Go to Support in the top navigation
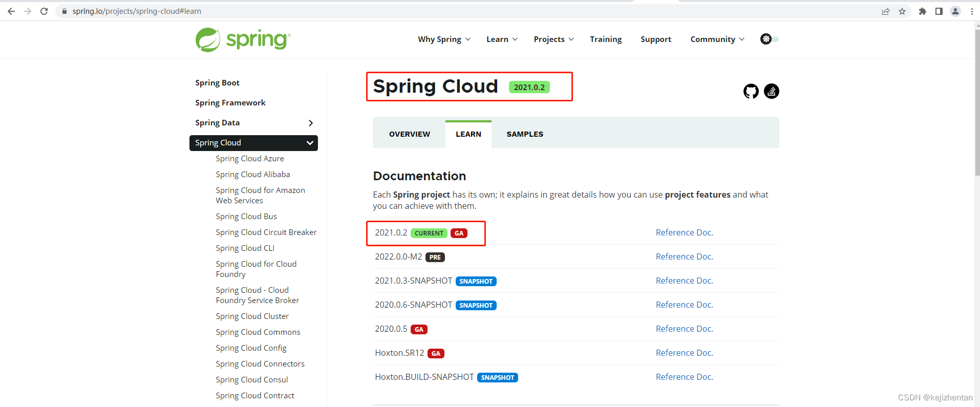 click(x=656, y=39)
